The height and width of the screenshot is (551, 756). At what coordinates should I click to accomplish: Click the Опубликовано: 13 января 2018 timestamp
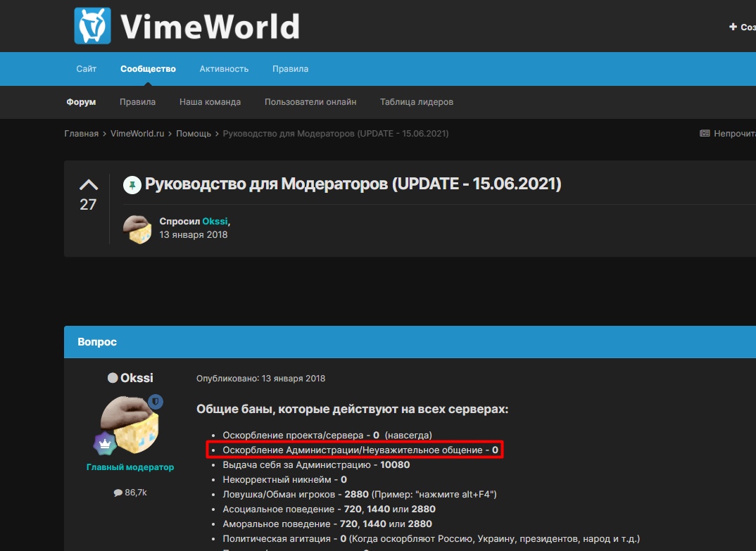pyautogui.click(x=260, y=379)
